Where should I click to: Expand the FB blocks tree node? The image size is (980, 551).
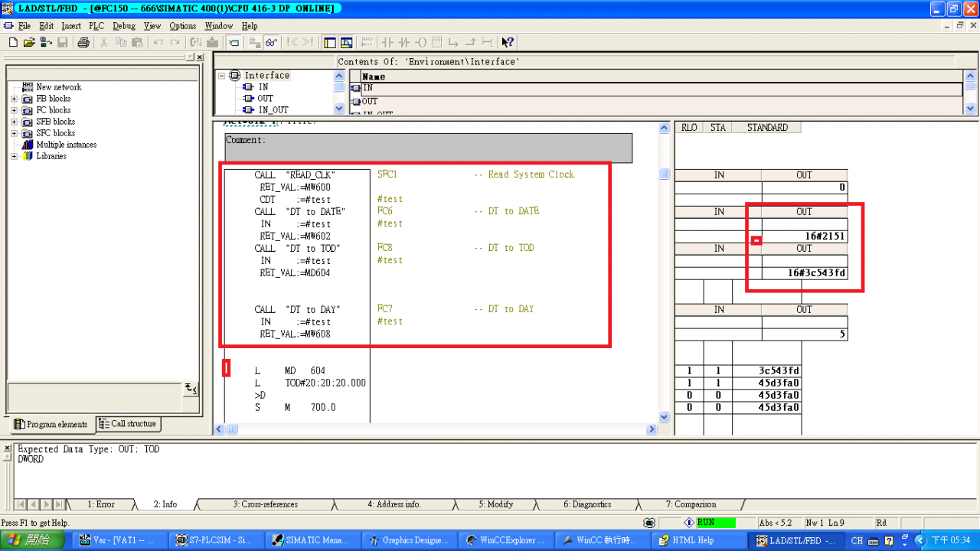[14, 99]
